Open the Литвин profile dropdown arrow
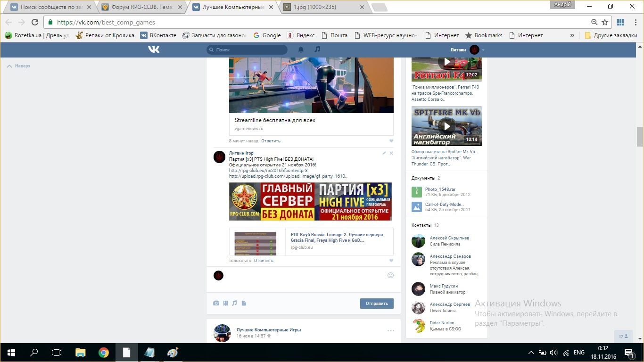This screenshot has width=644, height=362. 483,50
